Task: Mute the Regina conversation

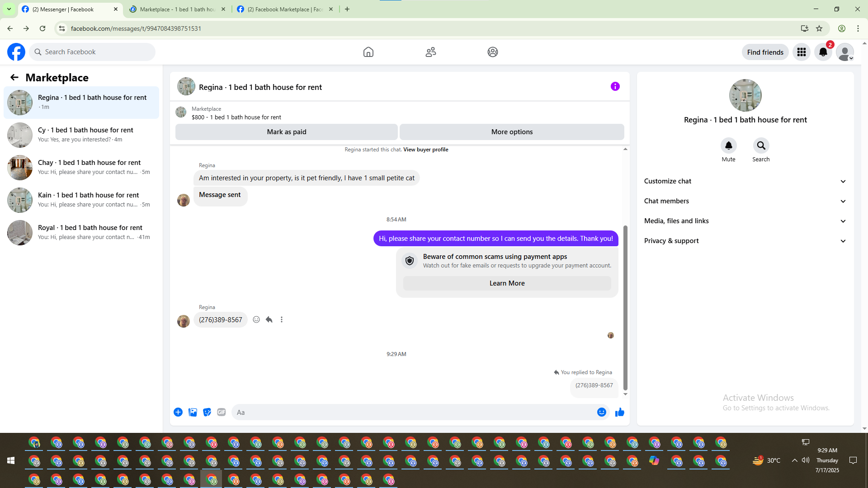Action: [729, 145]
